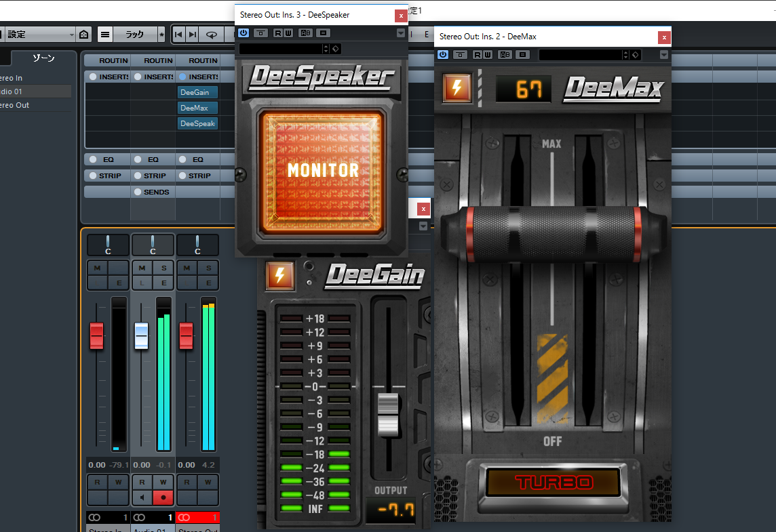Toggle the EQ bypass circle on the first channel
Screen dimensions: 776x532
coord(93,159)
